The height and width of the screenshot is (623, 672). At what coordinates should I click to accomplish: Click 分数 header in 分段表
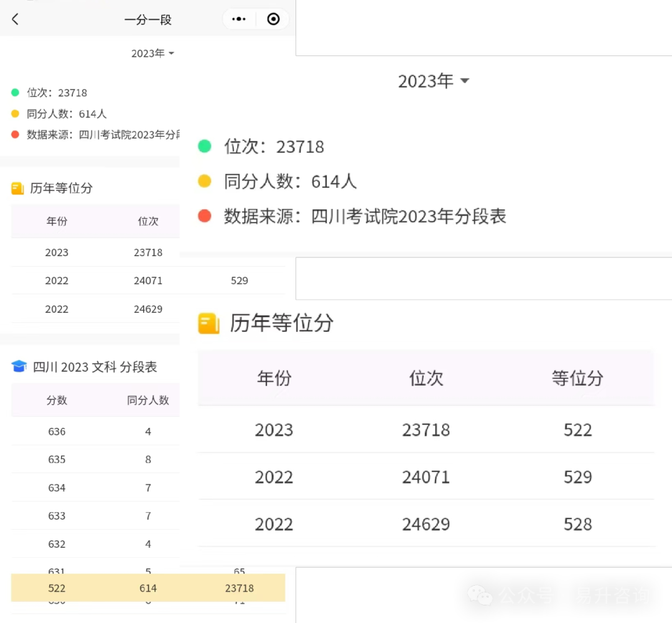[57, 400]
